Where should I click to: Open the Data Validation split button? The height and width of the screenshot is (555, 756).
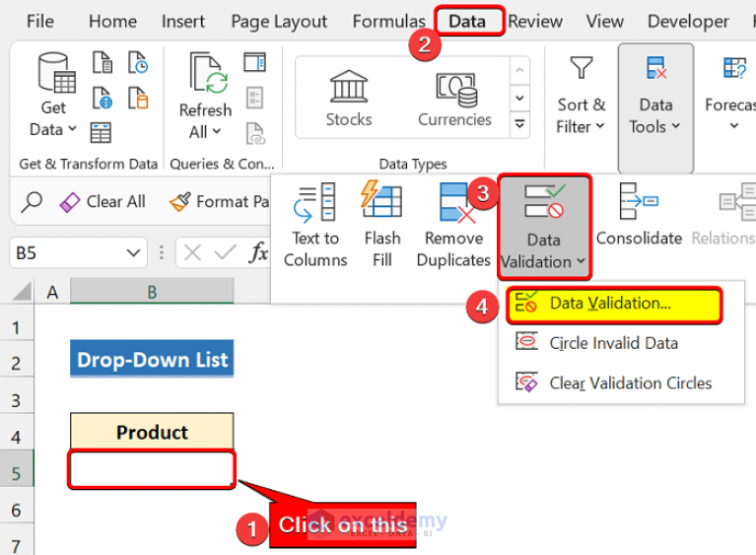tap(544, 227)
